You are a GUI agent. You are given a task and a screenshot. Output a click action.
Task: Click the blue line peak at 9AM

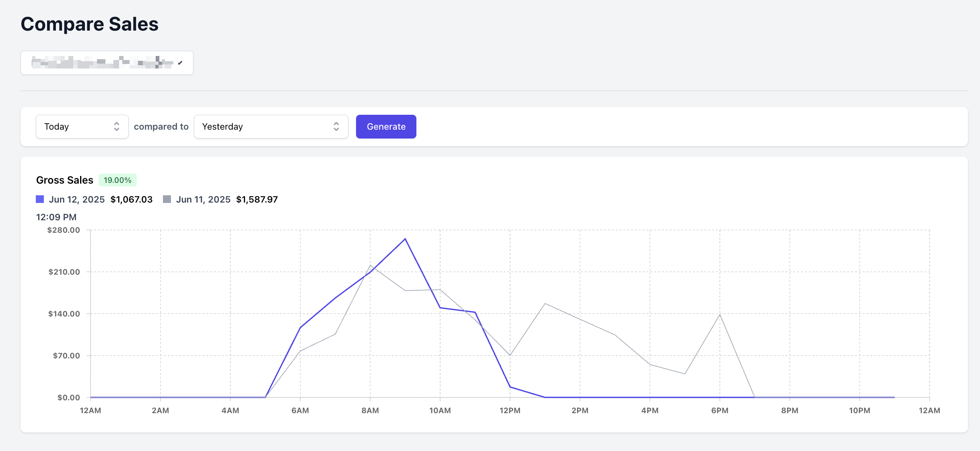(405, 239)
